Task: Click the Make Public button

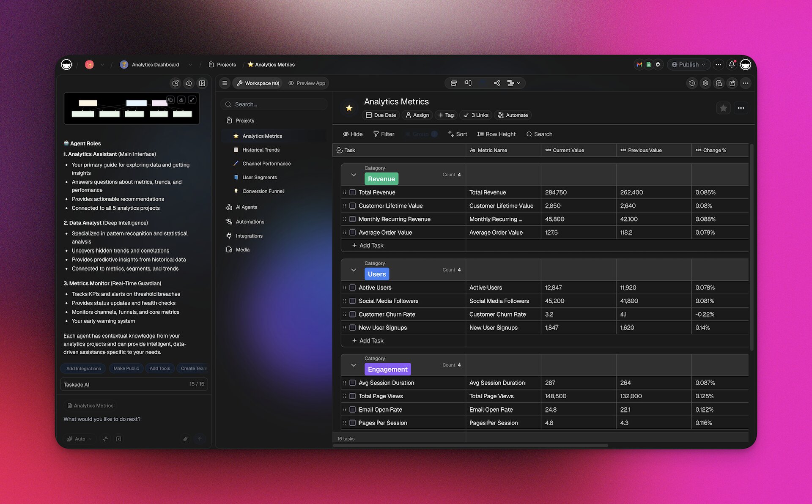Action: click(x=126, y=368)
